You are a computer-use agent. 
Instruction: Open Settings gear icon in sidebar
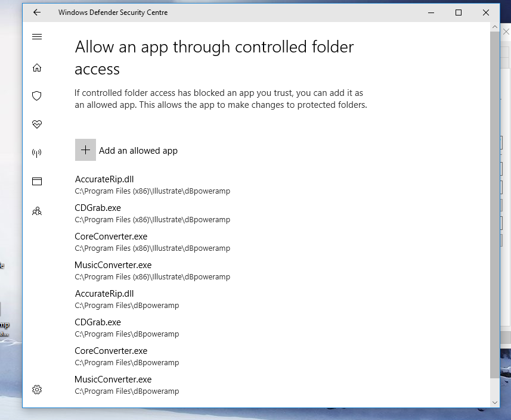click(37, 390)
